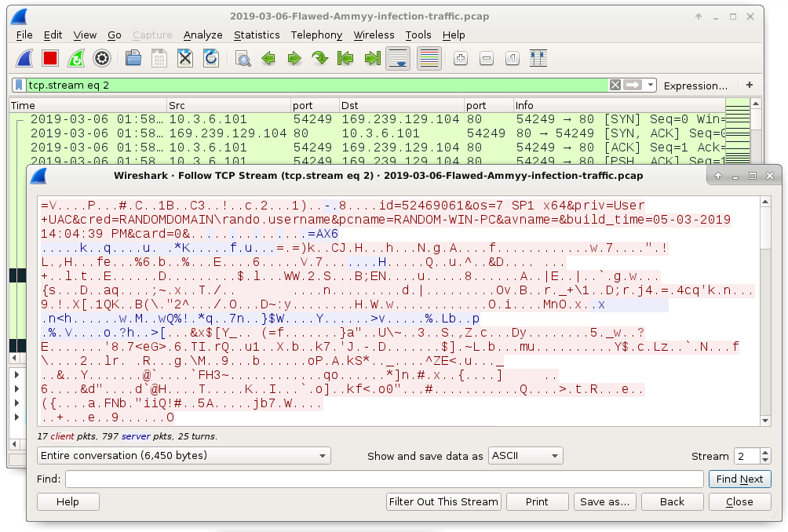Close the capture file with the X document icon
The width and height of the screenshot is (788, 532).
185,58
